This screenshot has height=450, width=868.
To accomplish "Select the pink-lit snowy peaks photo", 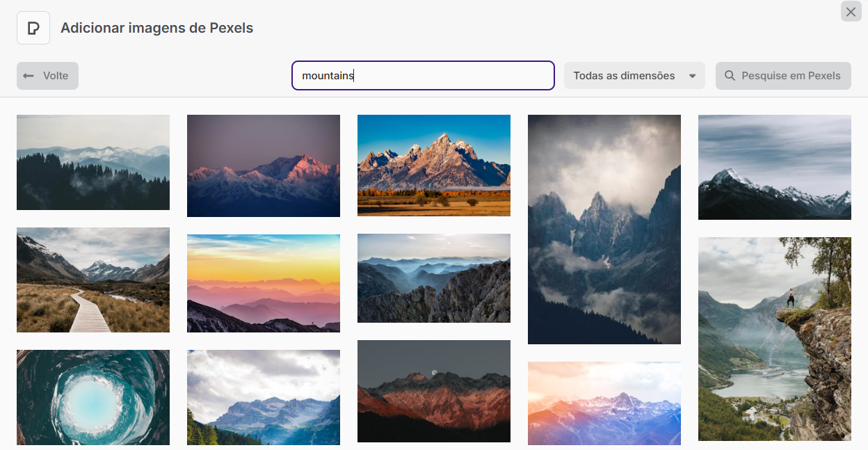I will tap(264, 166).
